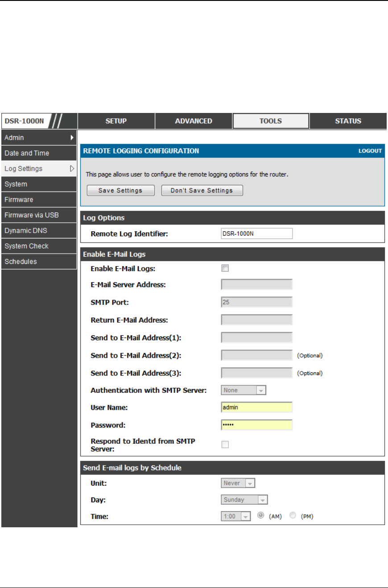
Task: Open the STATUS tab
Action: pyautogui.click(x=348, y=121)
